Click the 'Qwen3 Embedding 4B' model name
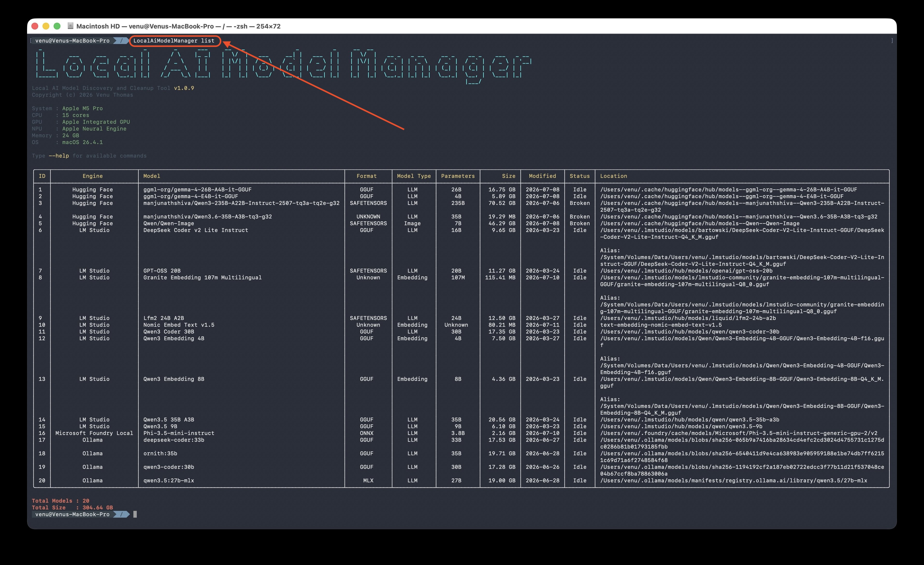This screenshot has width=924, height=565. coord(174,338)
